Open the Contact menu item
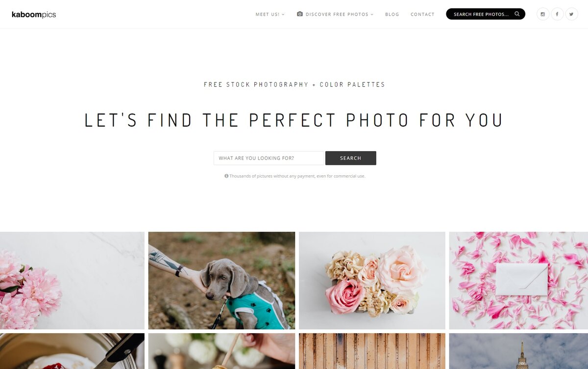This screenshot has width=588, height=369. tap(422, 14)
